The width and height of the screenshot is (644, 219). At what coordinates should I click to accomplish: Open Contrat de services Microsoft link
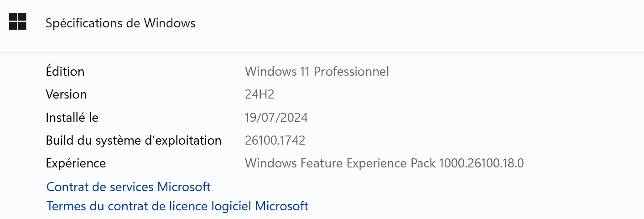(129, 187)
